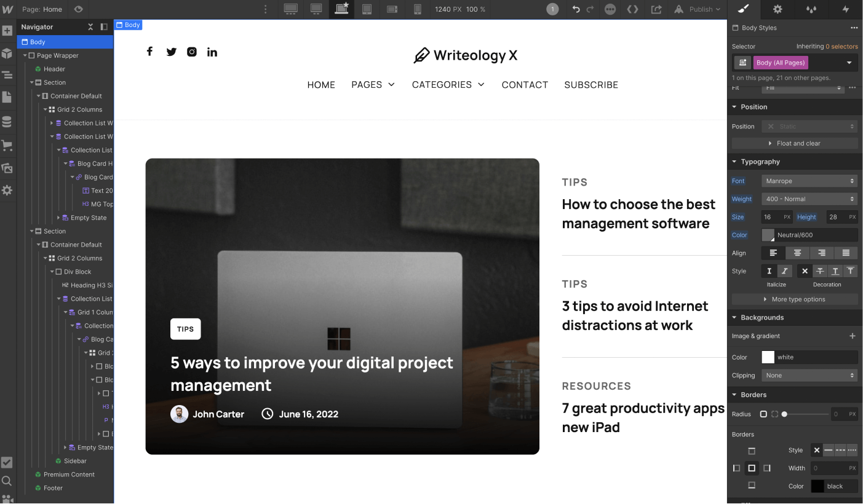The image size is (863, 504).
Task: Open the Assets panel
Action: [x=9, y=168]
